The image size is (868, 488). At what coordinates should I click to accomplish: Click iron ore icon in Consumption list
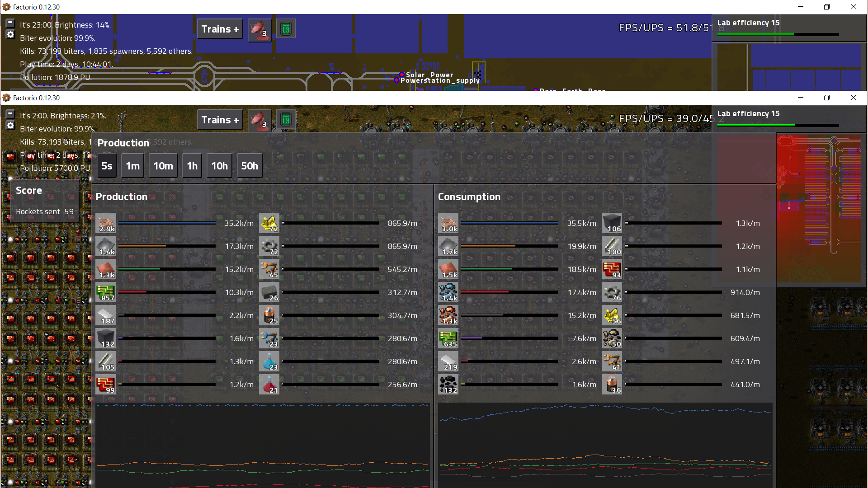448,292
